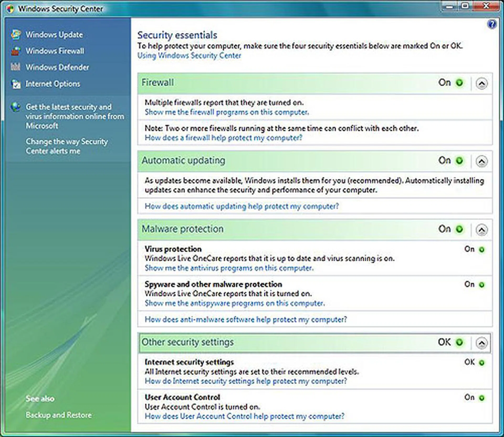Open Using Windows Security Center link
Image resolution: width=504 pixels, height=437 pixels.
point(189,56)
